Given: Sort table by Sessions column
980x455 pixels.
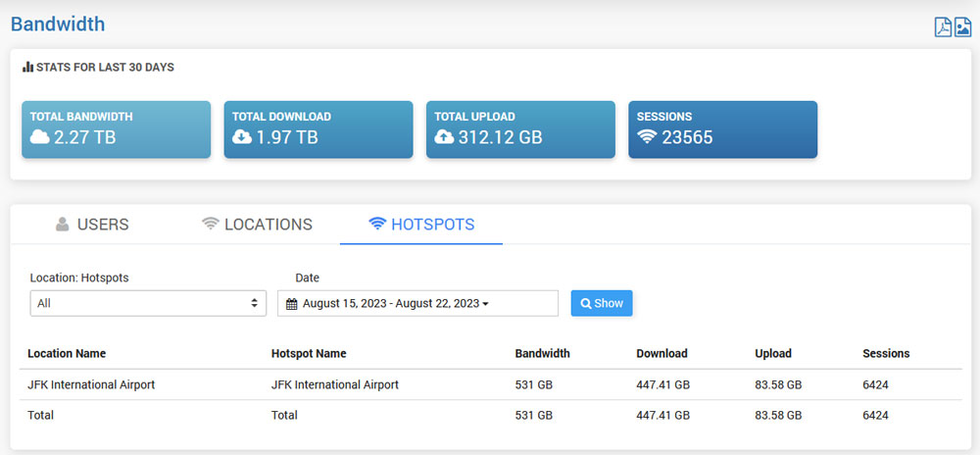Looking at the screenshot, I should point(886,353).
